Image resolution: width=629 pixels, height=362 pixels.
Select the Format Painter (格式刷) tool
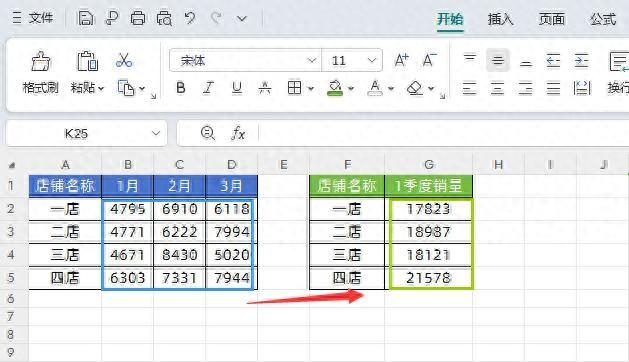pos(41,73)
